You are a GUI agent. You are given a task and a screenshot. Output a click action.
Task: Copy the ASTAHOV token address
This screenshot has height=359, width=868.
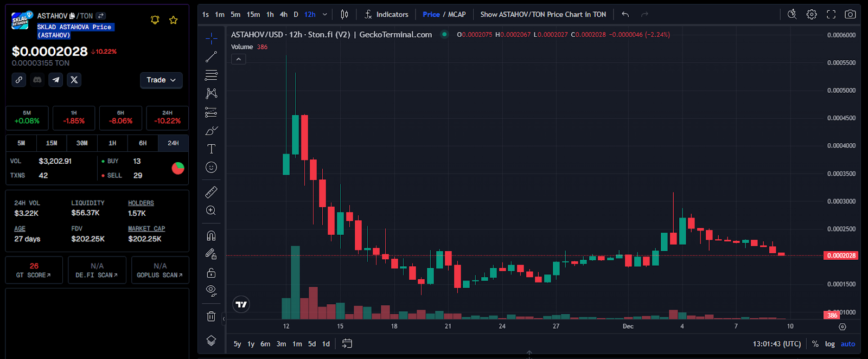[x=72, y=16]
